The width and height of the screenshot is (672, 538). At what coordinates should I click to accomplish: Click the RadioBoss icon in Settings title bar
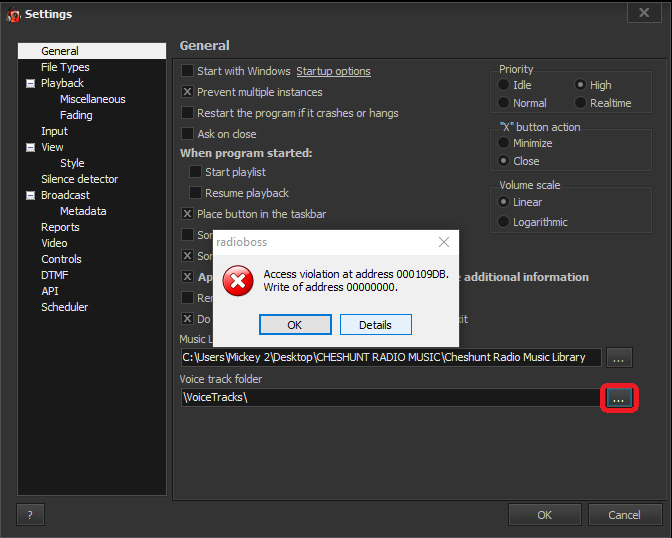13,14
